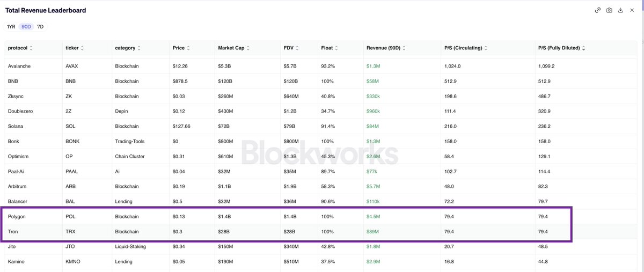Viewport: 644px width, 272px height.
Task: Select the Doublezero protocol cell
Action: pyautogui.click(x=20, y=111)
